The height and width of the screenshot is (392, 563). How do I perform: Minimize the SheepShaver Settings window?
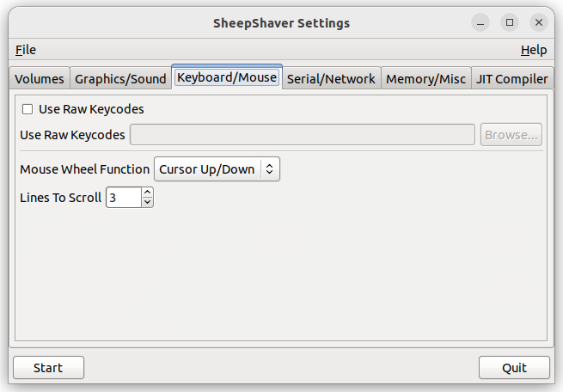480,22
